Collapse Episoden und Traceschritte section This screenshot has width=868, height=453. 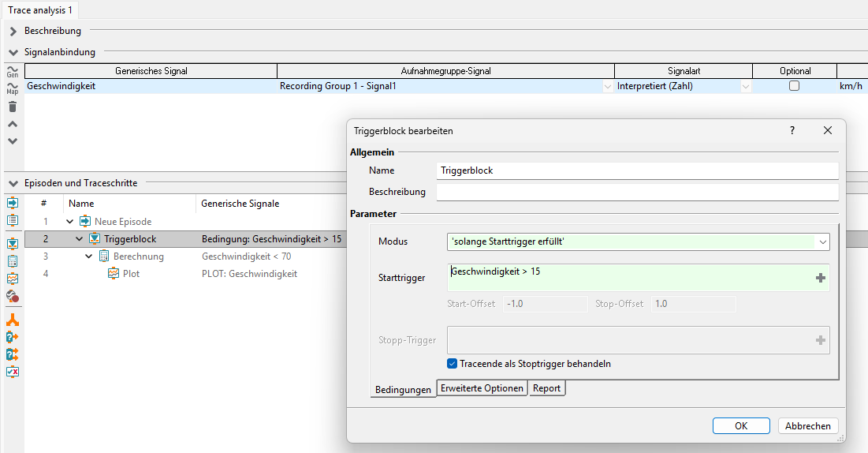point(13,183)
